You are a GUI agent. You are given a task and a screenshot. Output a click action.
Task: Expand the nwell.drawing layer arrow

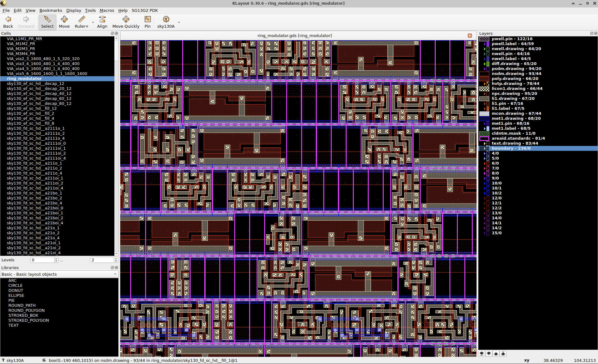[x=485, y=49]
